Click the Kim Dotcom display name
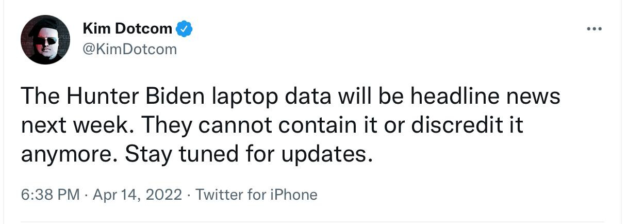644x224 pixels. coord(127,29)
